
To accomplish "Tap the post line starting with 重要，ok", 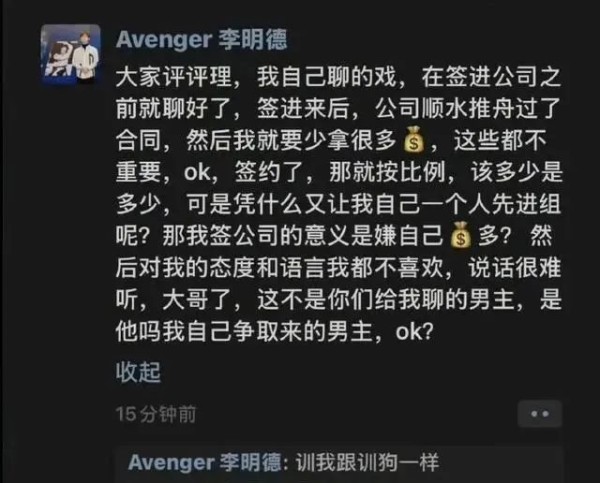I will (x=339, y=172).
